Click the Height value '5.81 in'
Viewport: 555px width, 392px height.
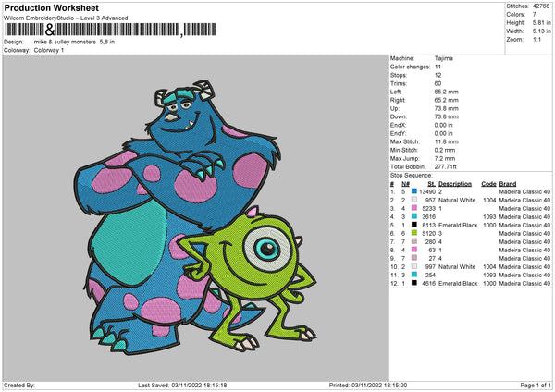click(x=541, y=22)
